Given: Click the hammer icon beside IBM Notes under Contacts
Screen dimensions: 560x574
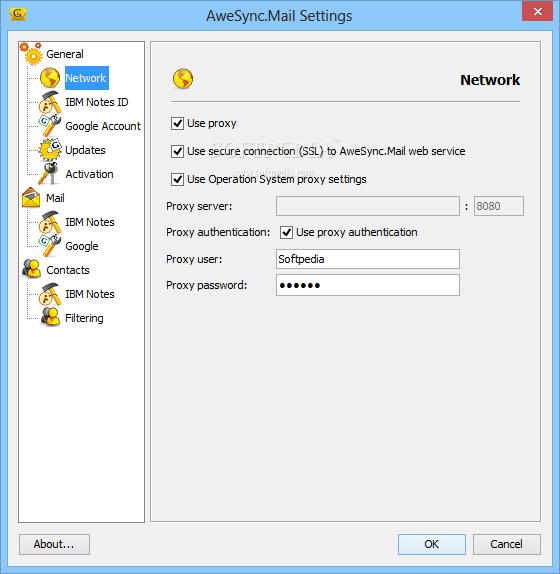Looking at the screenshot, I should [50, 294].
